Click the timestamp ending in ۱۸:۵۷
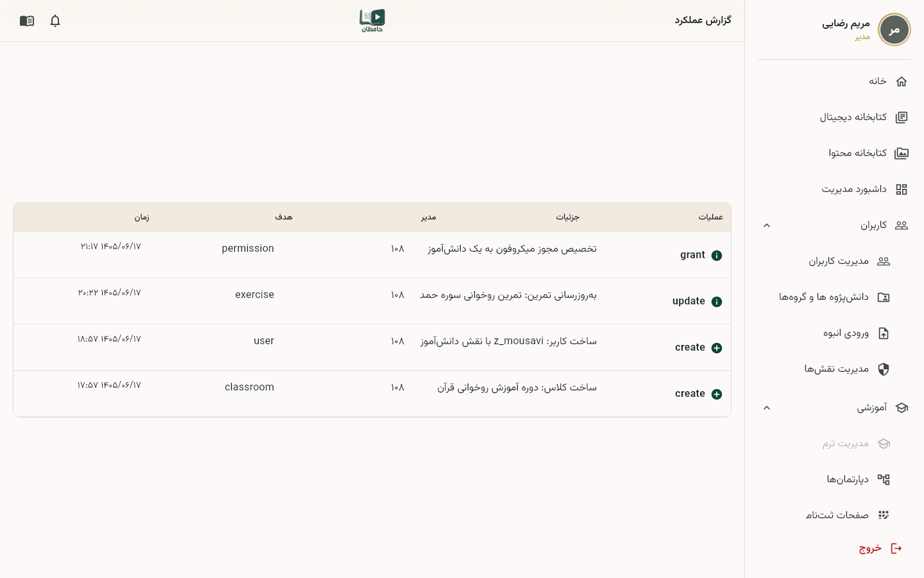This screenshot has width=924, height=578. tap(109, 339)
